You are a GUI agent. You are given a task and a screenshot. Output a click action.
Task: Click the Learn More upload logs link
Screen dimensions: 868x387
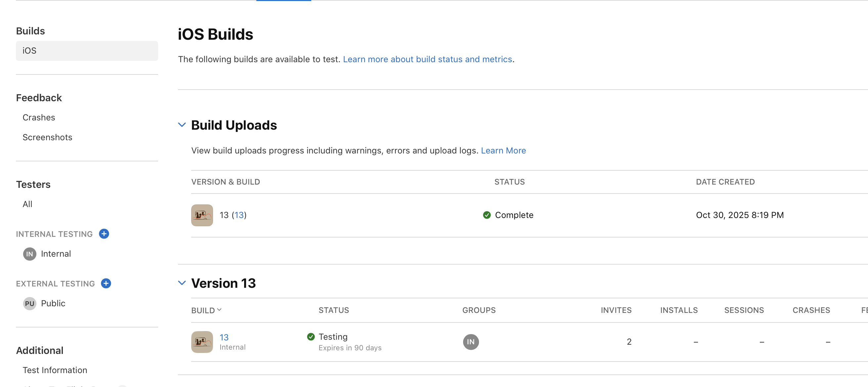click(x=503, y=150)
